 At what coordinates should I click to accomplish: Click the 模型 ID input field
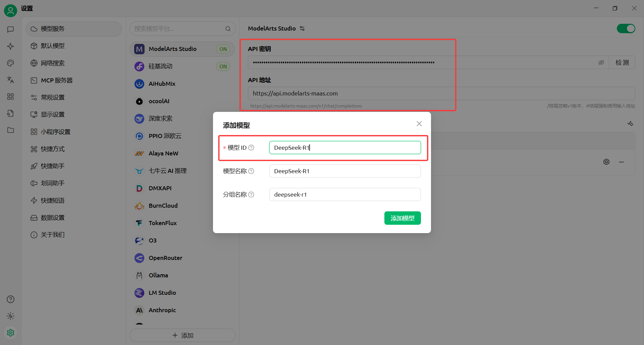tap(345, 148)
